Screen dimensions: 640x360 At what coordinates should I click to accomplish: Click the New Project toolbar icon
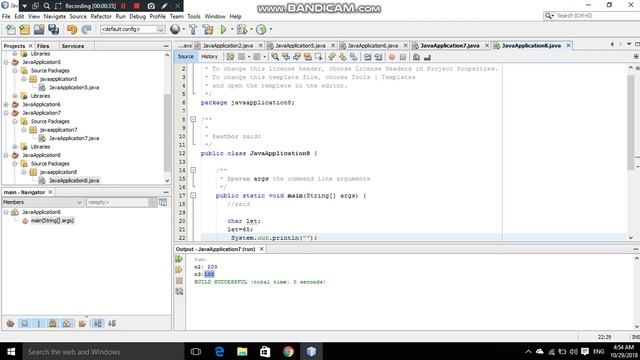(24, 29)
